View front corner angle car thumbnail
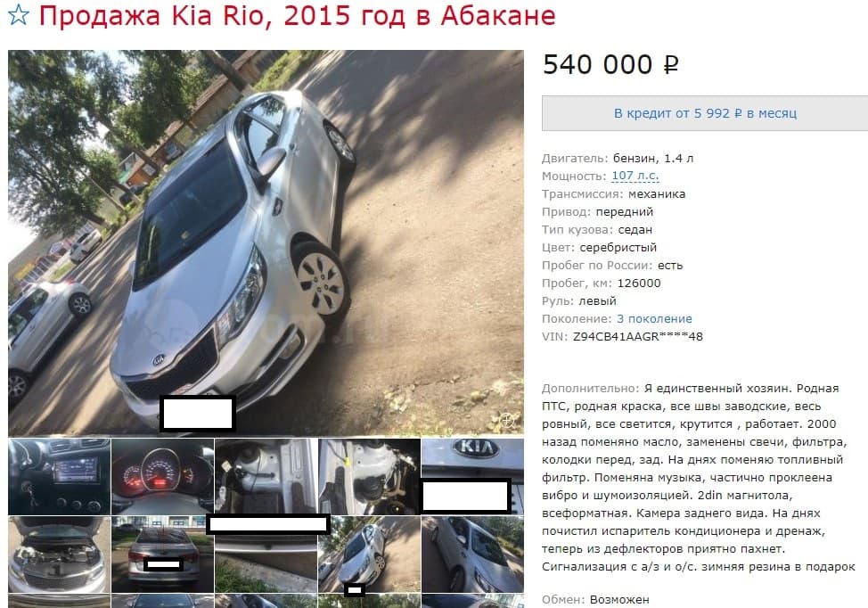The image size is (868, 608). point(369,555)
